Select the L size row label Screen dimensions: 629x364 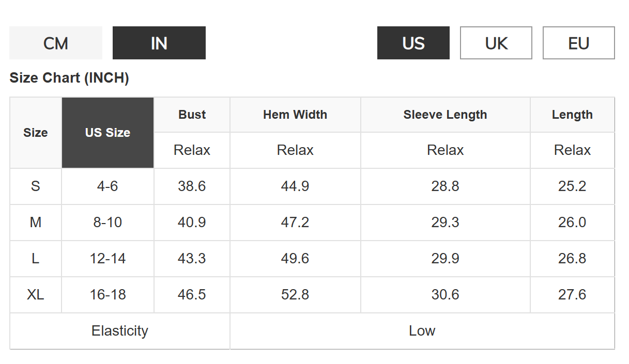(x=36, y=258)
